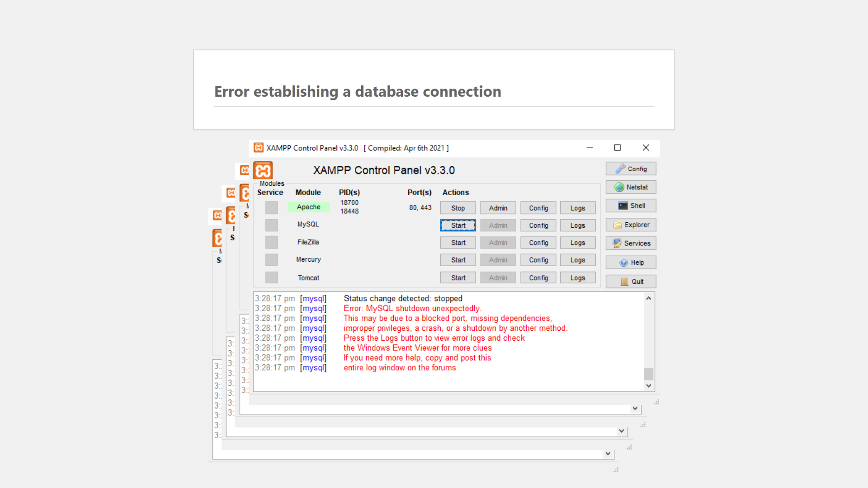The width and height of the screenshot is (868, 488).
Task: Click the XAMPP logo in the panel header
Action: [263, 170]
